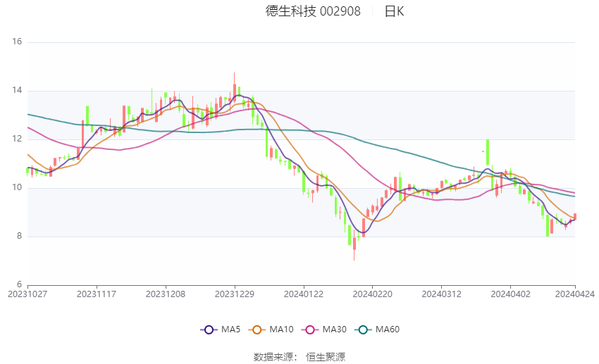Screen dimensions: 599x364
Task: Click the 8 price label on y-axis
Action: [x=20, y=237]
